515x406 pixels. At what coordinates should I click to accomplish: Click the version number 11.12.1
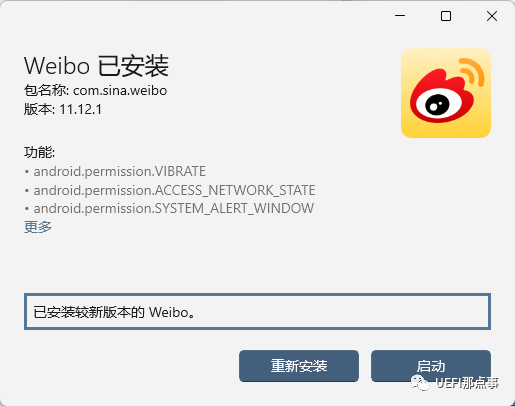pyautogui.click(x=81, y=109)
